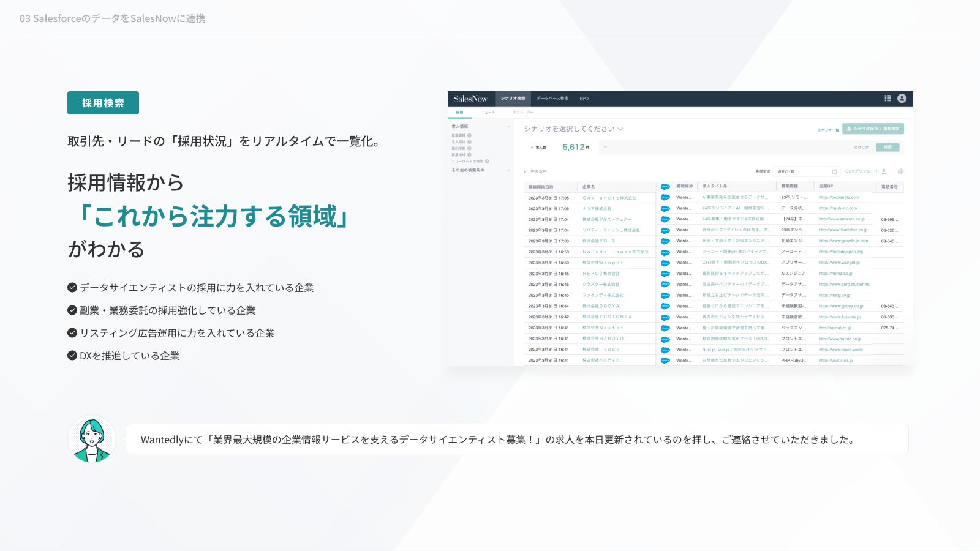The height and width of the screenshot is (551, 980).
Task: Click the Salesforce icon in the 株式会社Wanget row
Action: pos(666,263)
